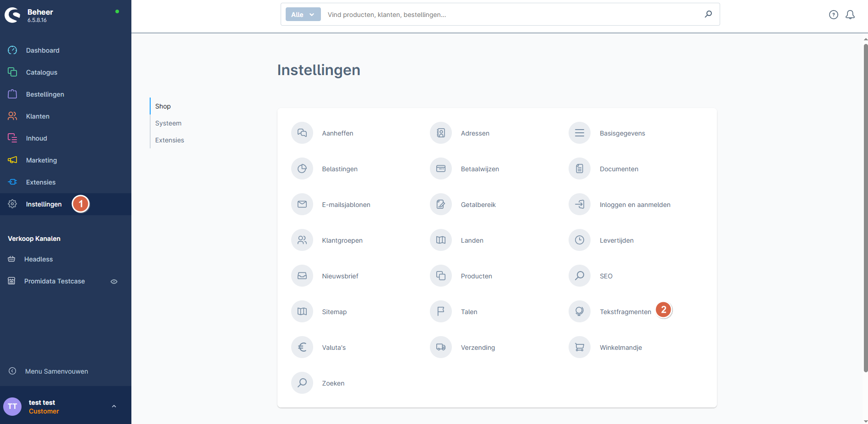Image resolution: width=868 pixels, height=424 pixels.
Task: Switch to the Systeem settings tab
Action: (168, 123)
